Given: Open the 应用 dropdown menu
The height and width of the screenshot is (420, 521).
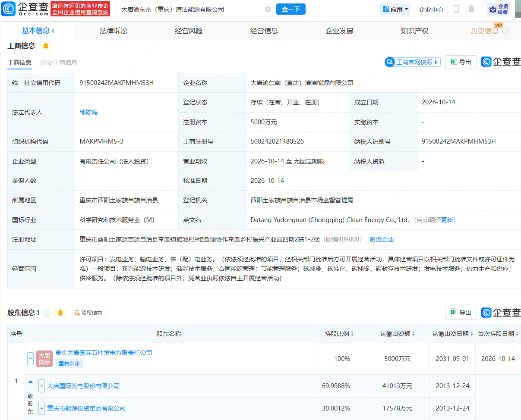Looking at the screenshot, I should pyautogui.click(x=395, y=9).
